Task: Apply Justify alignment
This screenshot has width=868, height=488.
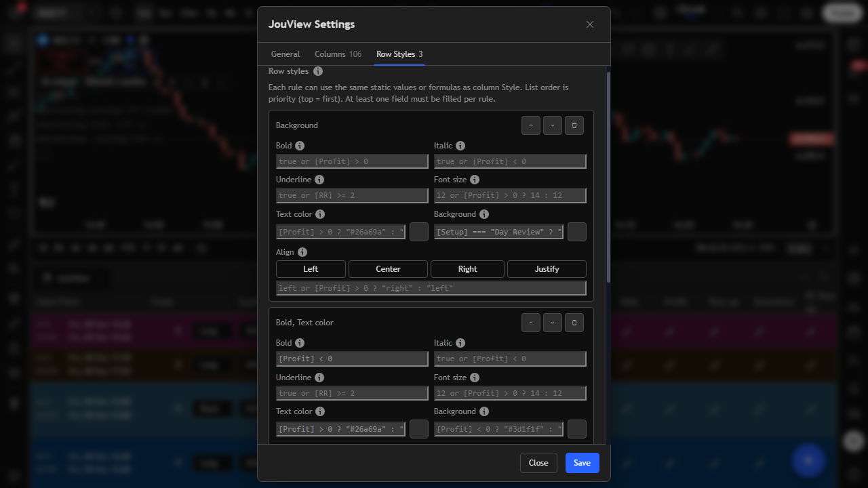Action: point(547,269)
